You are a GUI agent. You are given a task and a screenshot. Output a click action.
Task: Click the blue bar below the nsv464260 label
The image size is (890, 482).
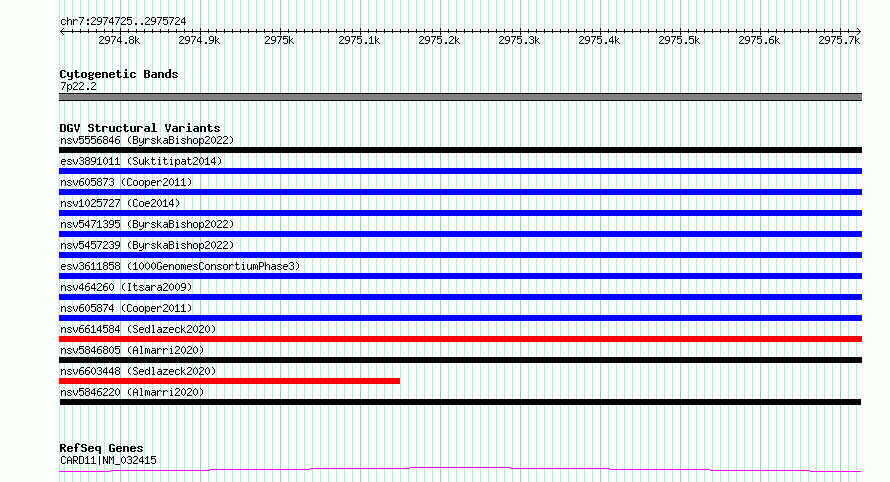(x=460, y=297)
